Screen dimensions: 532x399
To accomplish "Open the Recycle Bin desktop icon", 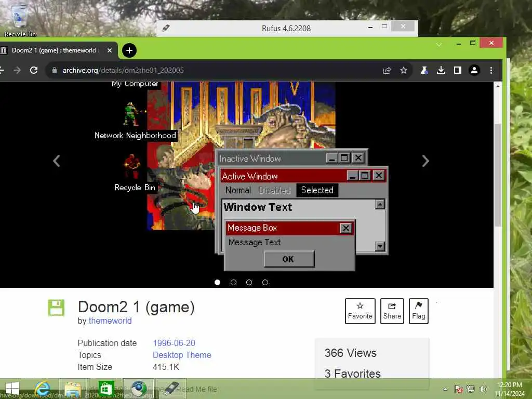I will coord(20,20).
